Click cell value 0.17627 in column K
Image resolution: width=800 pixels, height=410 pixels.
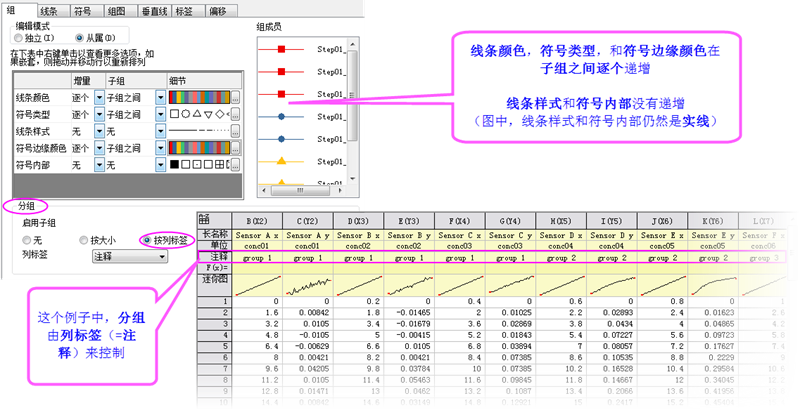pos(713,346)
